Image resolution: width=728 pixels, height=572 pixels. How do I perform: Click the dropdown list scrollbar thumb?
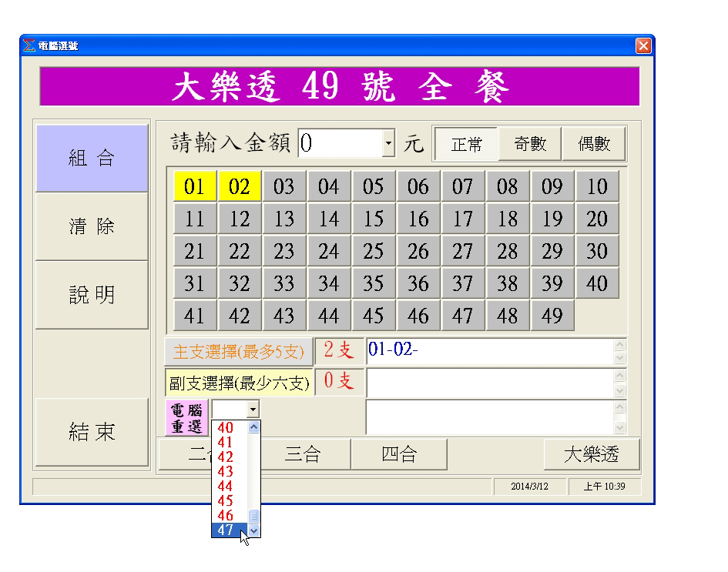click(x=253, y=516)
